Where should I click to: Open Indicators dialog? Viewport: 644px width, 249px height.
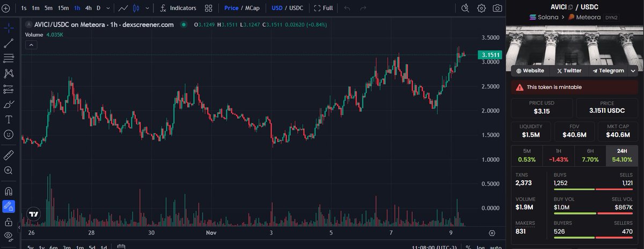pos(178,8)
